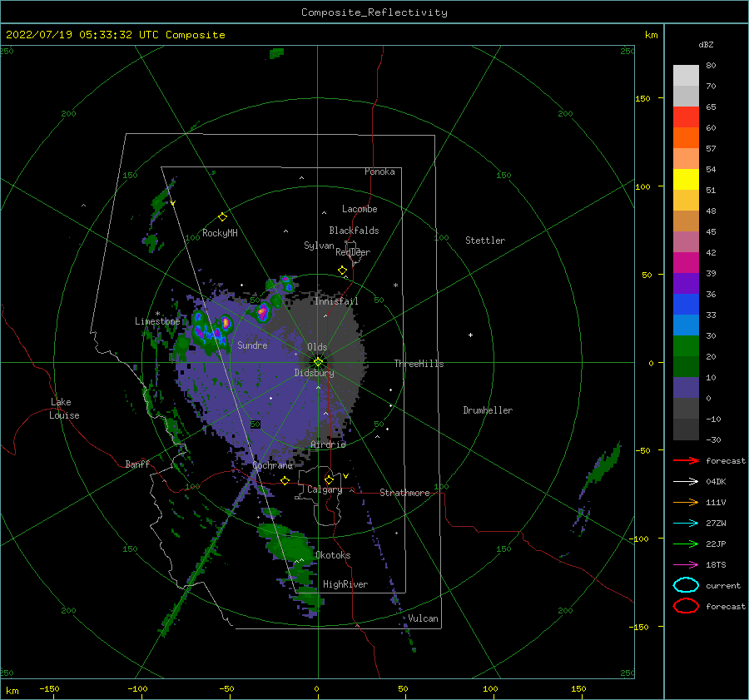Click the Sundre town label

(252, 345)
